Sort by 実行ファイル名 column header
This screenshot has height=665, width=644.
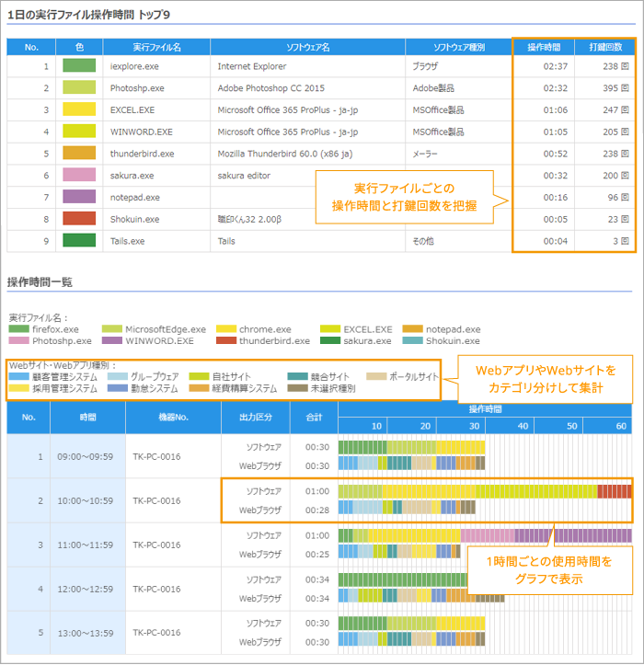[x=156, y=47]
